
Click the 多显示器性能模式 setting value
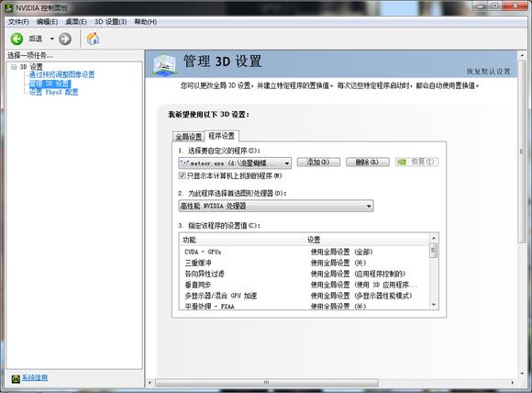[361, 296]
